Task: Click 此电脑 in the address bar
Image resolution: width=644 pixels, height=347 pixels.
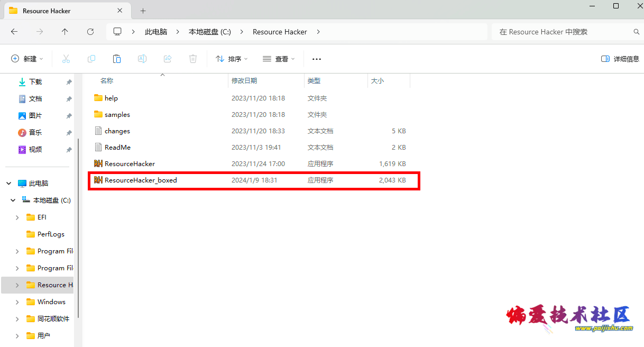Action: click(156, 32)
